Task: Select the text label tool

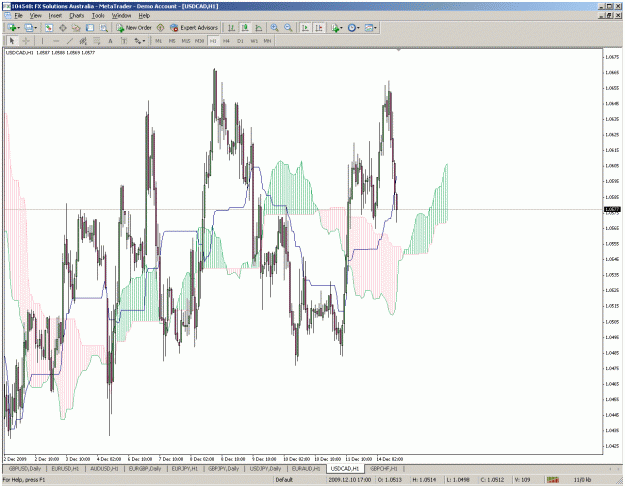Action: [124, 41]
